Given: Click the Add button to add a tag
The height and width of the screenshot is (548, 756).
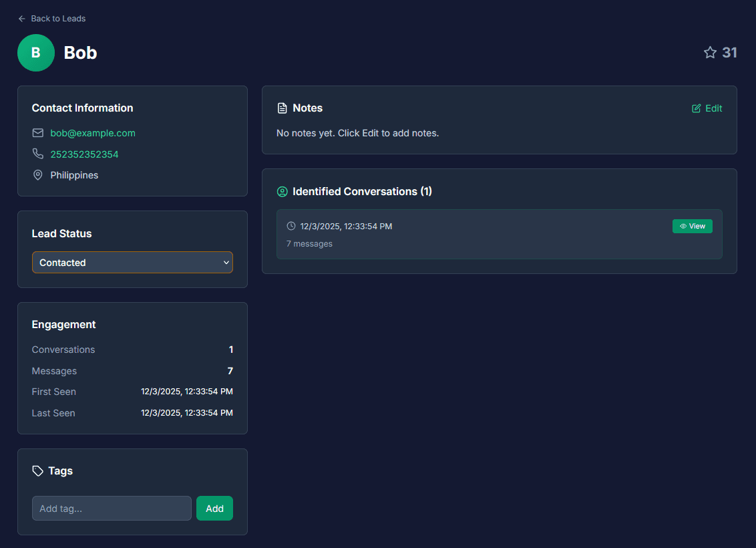Looking at the screenshot, I should point(214,508).
